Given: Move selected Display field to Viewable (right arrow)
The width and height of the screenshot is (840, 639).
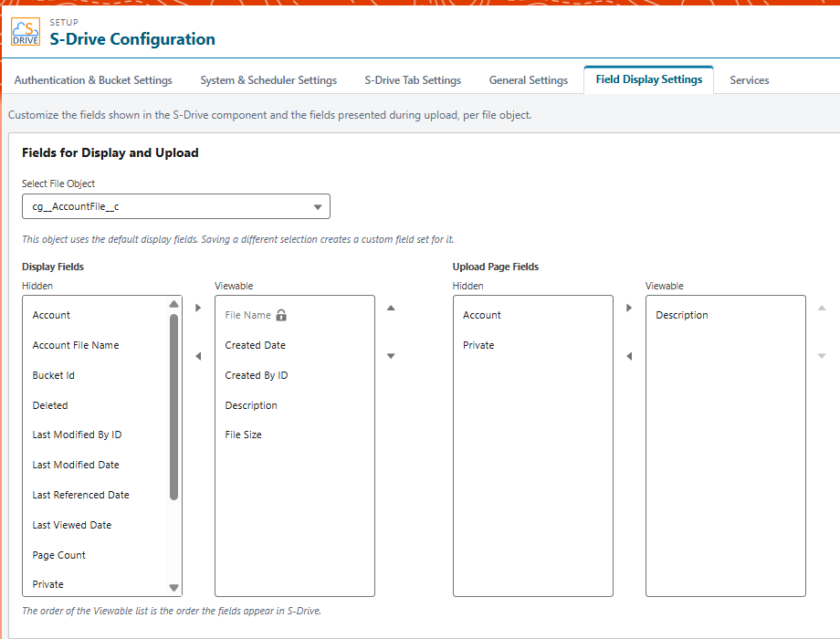Looking at the screenshot, I should (x=198, y=308).
